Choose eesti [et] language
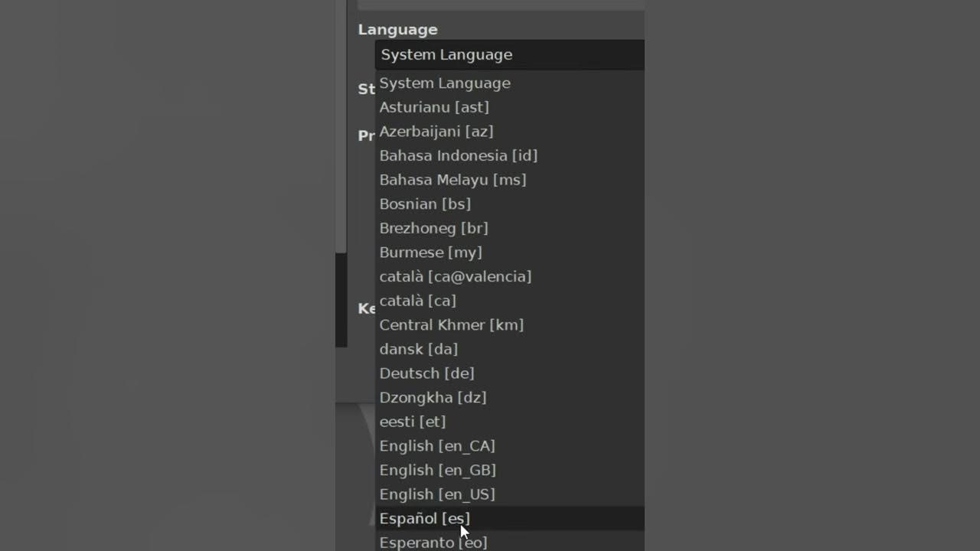 pyautogui.click(x=412, y=422)
